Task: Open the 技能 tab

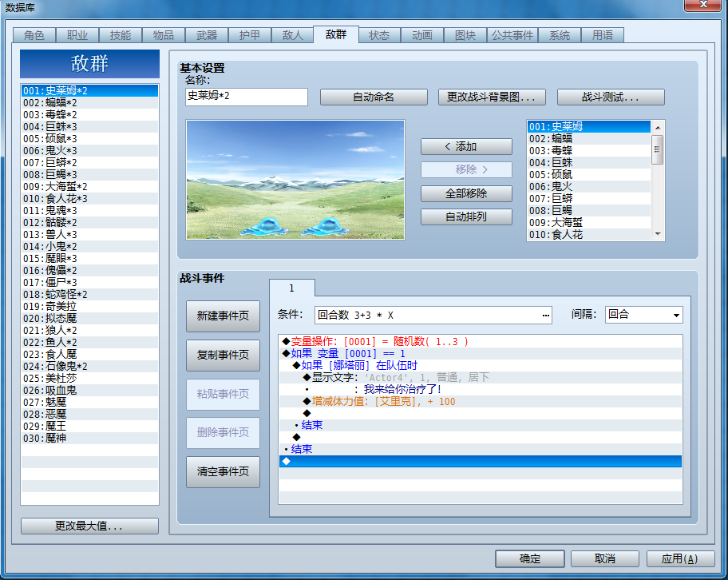Action: 121,35
